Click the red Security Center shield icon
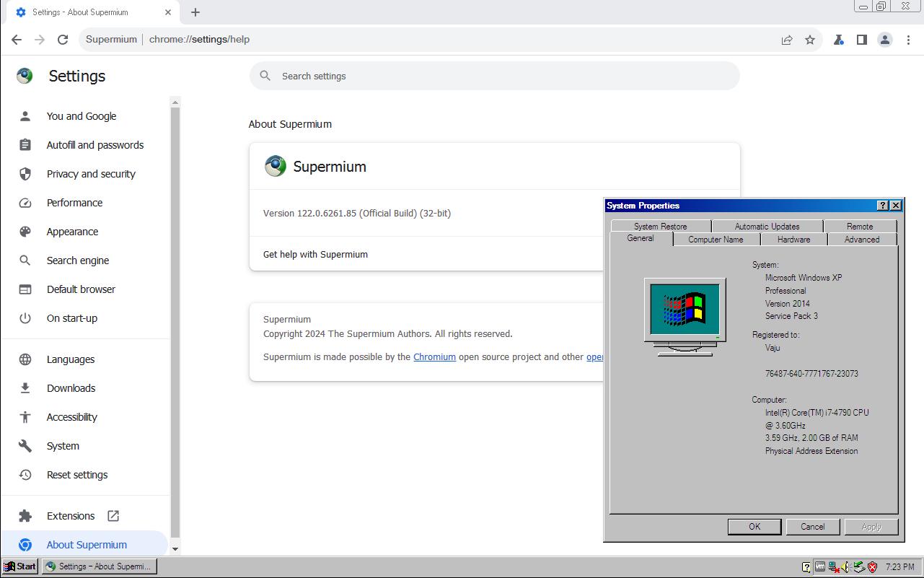The height and width of the screenshot is (578, 924). pyautogui.click(x=872, y=567)
